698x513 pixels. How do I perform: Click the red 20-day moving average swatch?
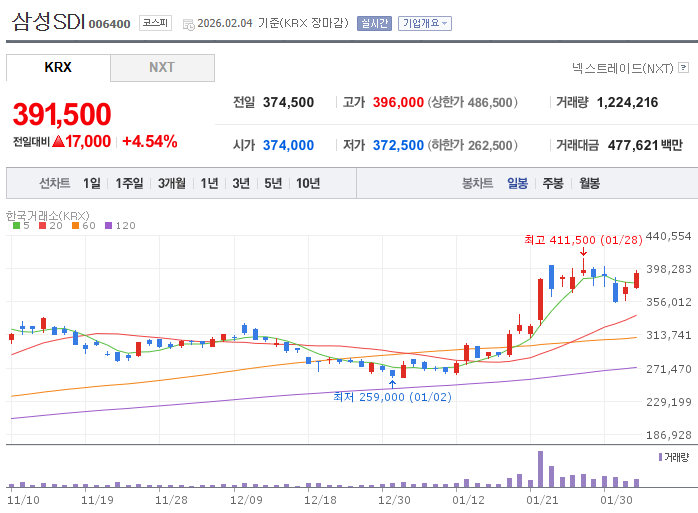42,225
